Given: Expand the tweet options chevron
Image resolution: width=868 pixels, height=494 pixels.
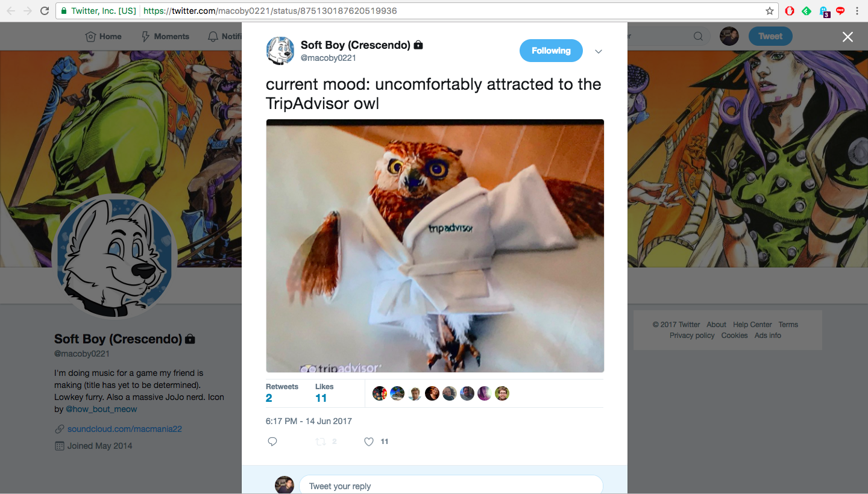Looking at the screenshot, I should pyautogui.click(x=599, y=51).
